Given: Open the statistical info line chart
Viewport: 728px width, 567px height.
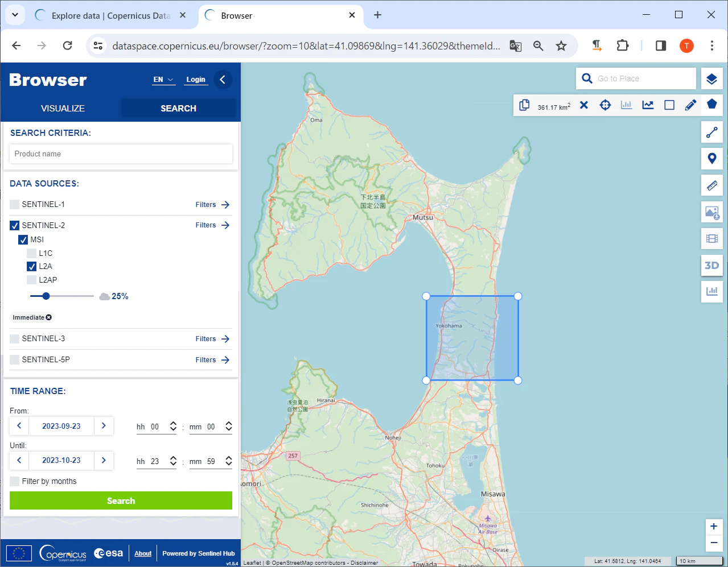Looking at the screenshot, I should tap(648, 105).
